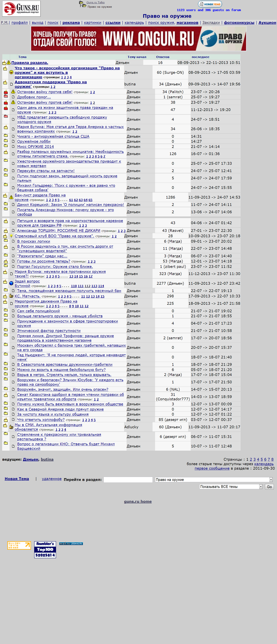This screenshot has height=644, width=277.
Task: Open the 'guns.ru home' link
Action: pyautogui.click(x=138, y=501)
